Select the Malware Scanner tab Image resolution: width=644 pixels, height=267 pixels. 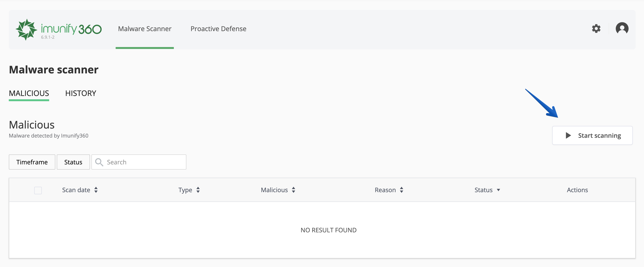pyautogui.click(x=145, y=29)
